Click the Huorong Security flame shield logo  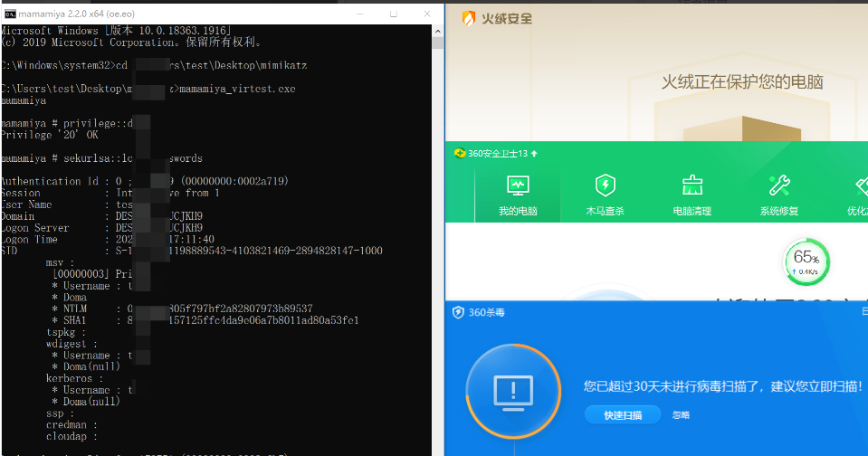coord(469,19)
